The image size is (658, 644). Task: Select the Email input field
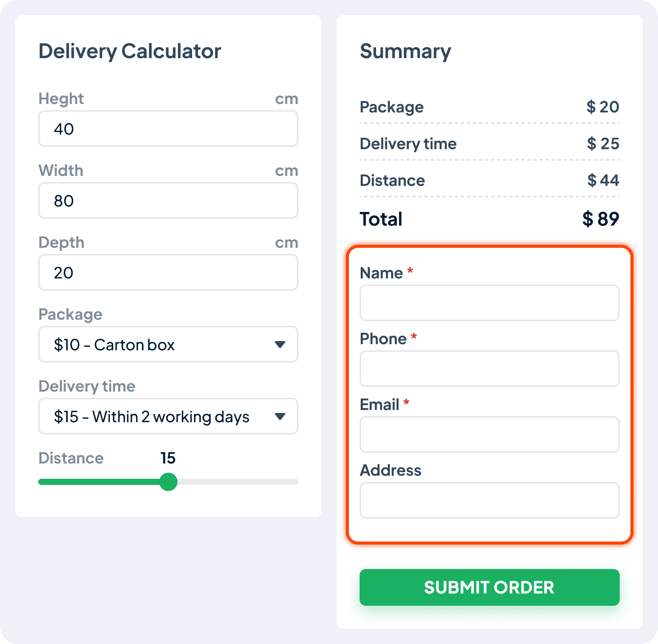click(490, 434)
